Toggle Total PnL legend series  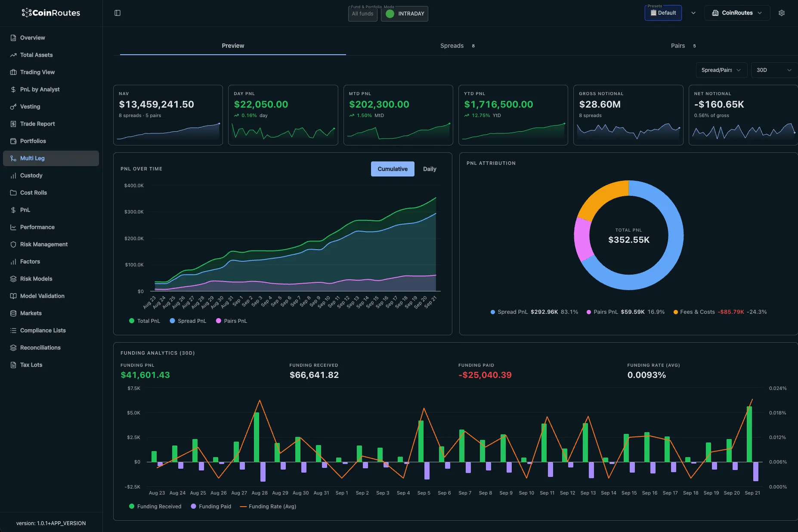pyautogui.click(x=145, y=321)
